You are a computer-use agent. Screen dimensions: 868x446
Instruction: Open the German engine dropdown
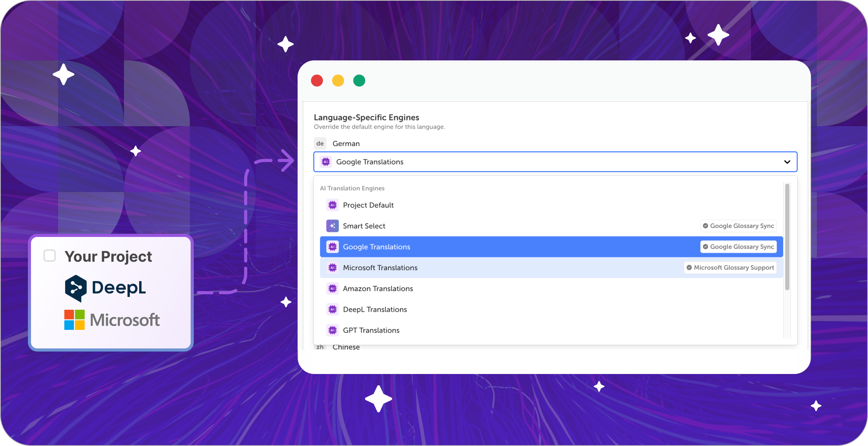[x=555, y=162]
